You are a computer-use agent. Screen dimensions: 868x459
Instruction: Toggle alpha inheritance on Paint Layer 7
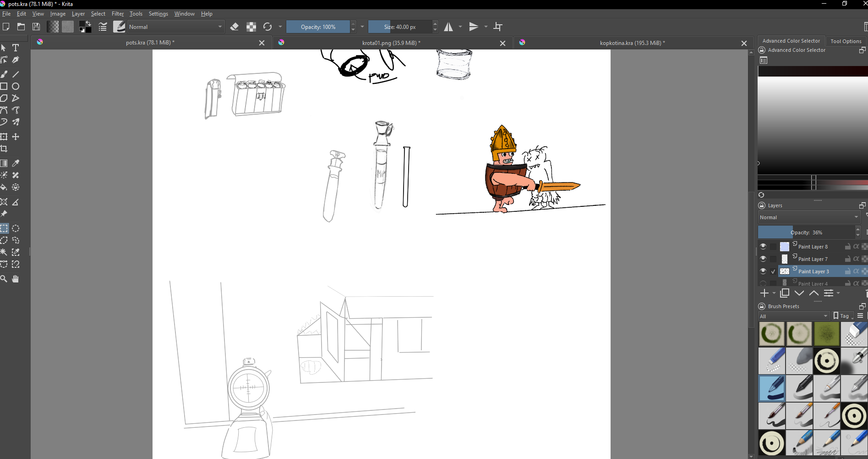point(856,259)
